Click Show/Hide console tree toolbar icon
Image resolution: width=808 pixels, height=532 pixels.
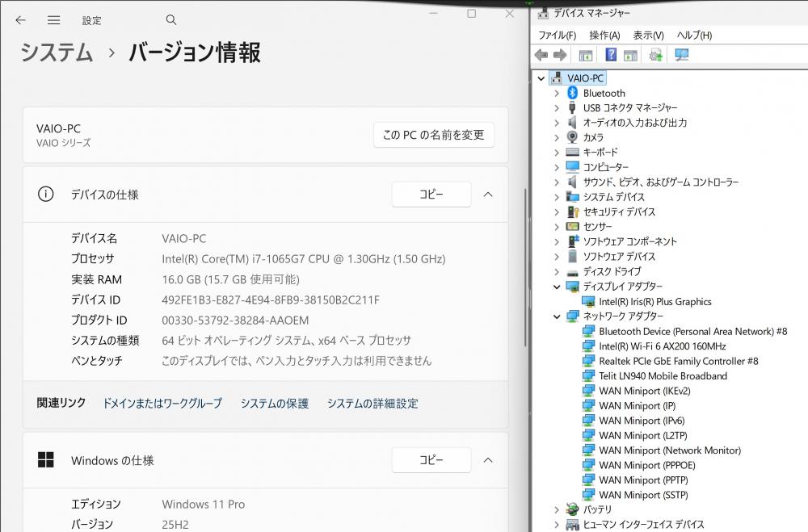tap(586, 55)
